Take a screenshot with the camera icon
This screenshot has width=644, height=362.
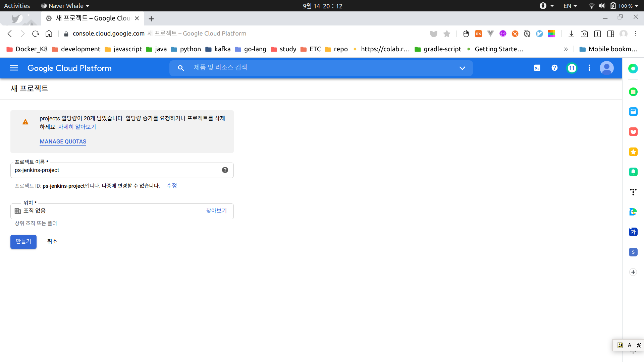584,34
